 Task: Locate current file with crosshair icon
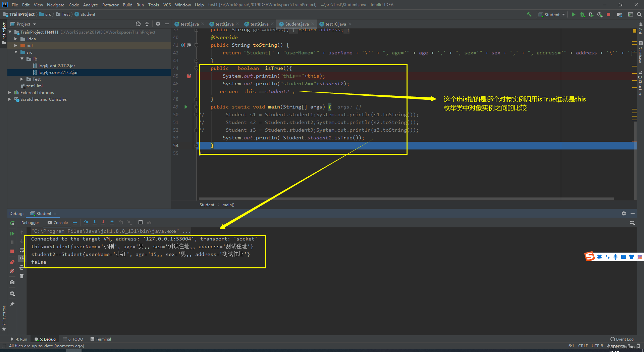click(x=138, y=24)
